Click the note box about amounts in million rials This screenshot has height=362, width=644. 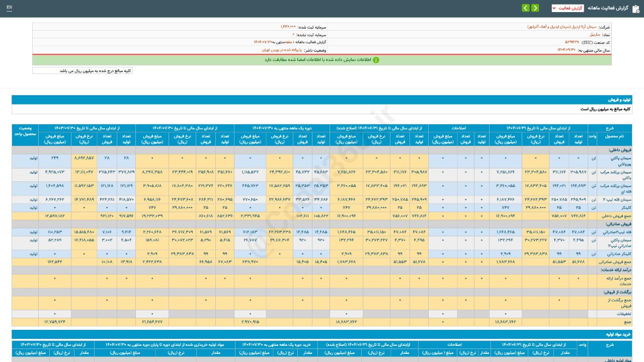tap(83, 71)
